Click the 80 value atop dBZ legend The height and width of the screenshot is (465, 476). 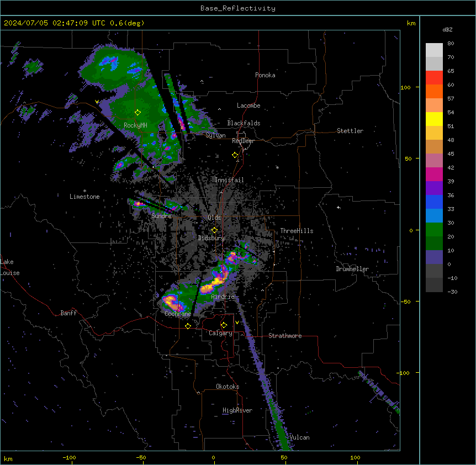coord(451,44)
